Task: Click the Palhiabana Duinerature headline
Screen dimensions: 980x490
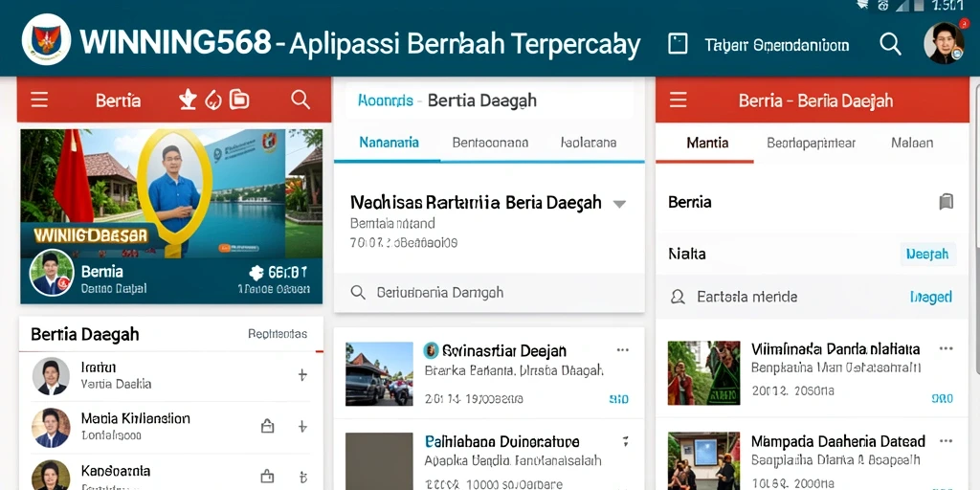Action: [x=501, y=442]
